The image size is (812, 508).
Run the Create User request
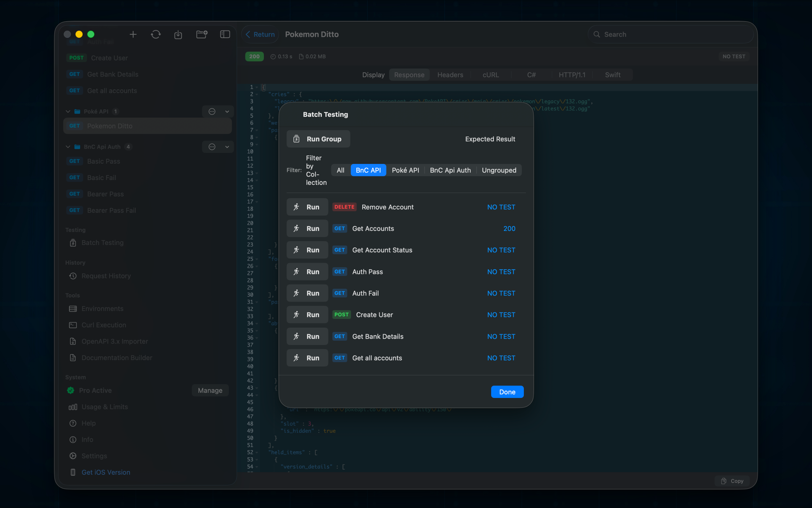click(x=307, y=315)
